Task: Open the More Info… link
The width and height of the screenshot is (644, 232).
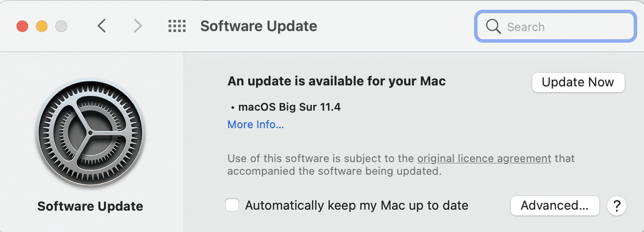Action: 255,125
